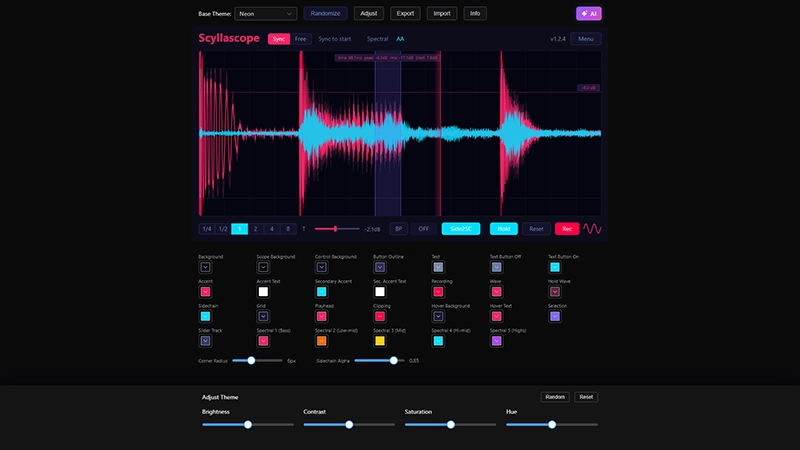
Task: Switch to Free mode
Action: click(x=301, y=39)
